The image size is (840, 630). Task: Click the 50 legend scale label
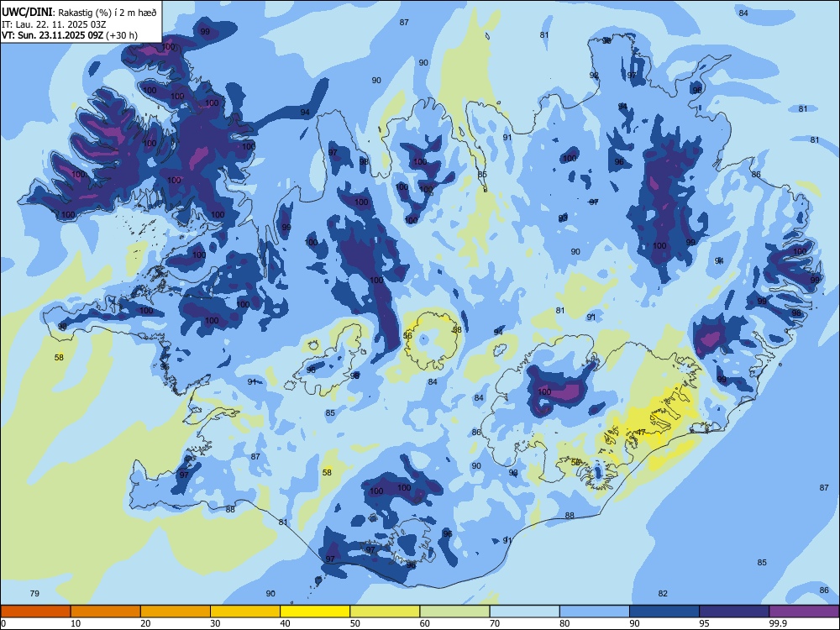click(354, 623)
